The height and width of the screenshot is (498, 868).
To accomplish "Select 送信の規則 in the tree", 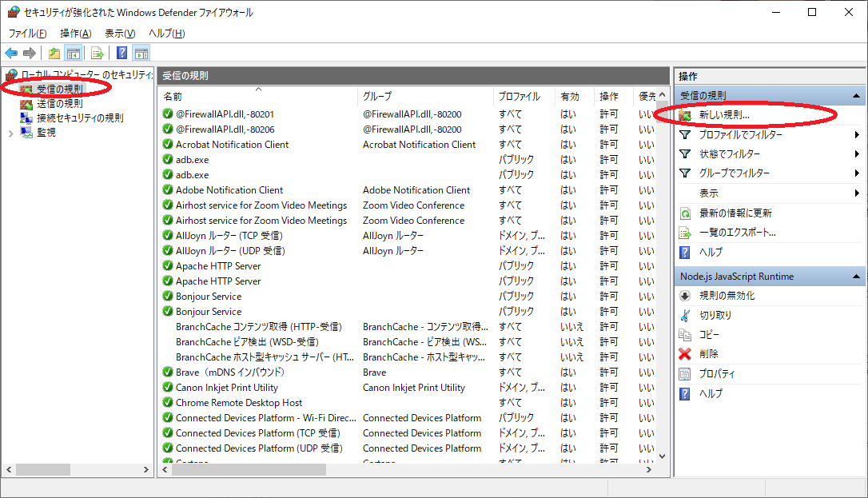I will (59, 103).
